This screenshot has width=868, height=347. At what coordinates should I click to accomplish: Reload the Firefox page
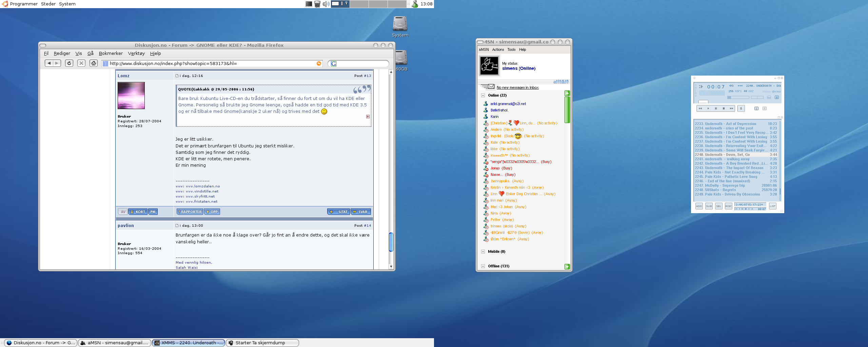click(69, 63)
